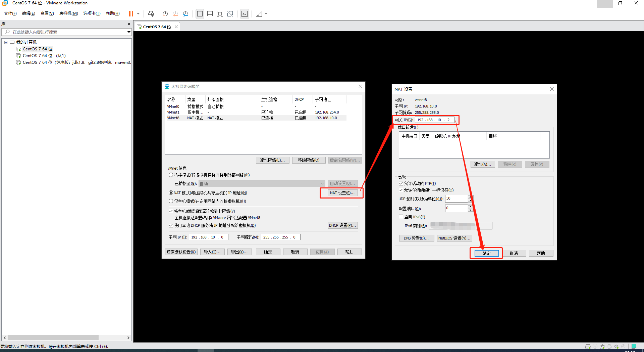Toggle the library sidebar view icon
The width and height of the screenshot is (644, 352).
tap(200, 14)
